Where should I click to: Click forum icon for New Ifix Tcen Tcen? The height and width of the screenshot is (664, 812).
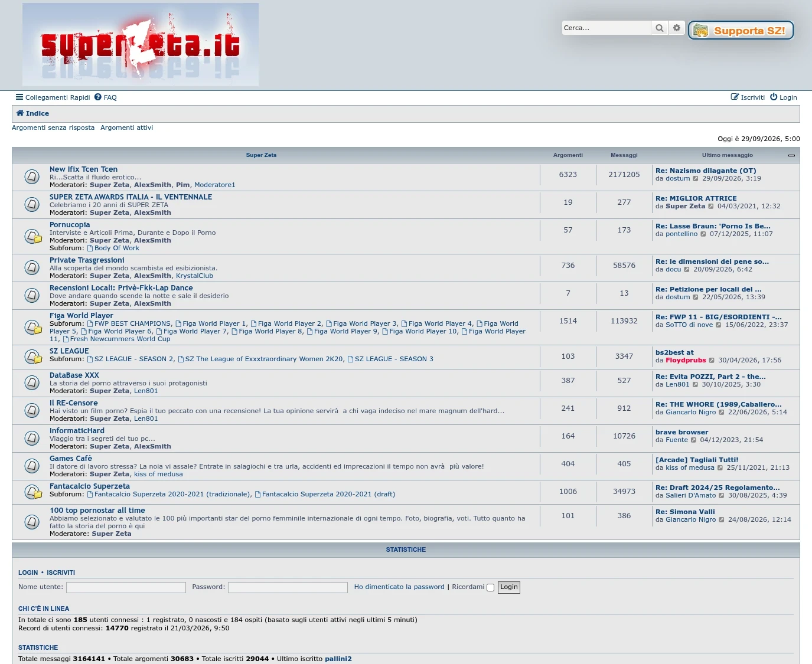[32, 176]
